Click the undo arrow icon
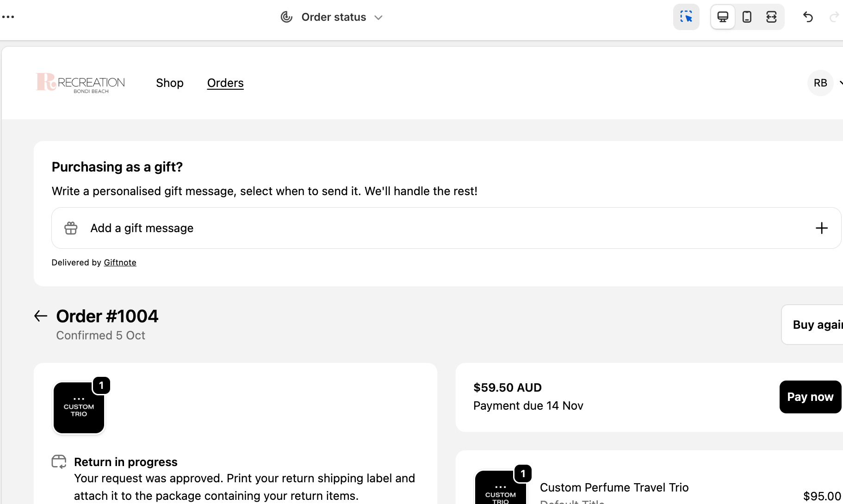The width and height of the screenshot is (843, 504). click(808, 17)
